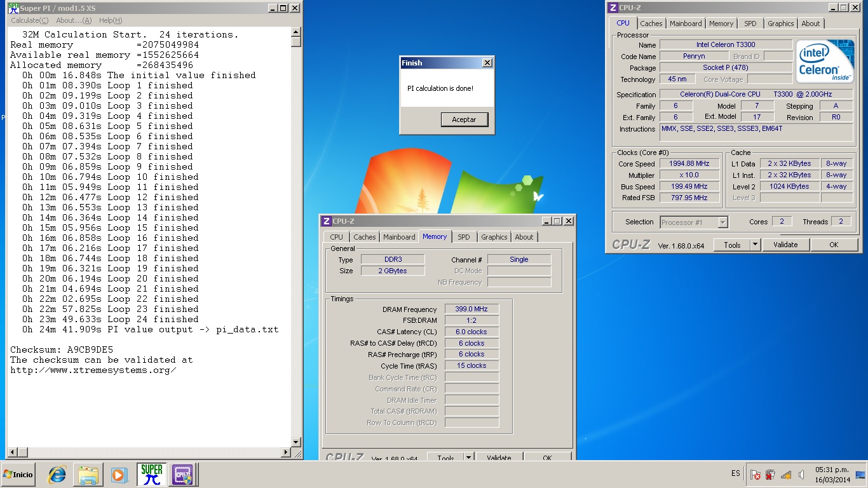This screenshot has width=868, height=488.
Task: Click the ES language indicator on taskbar
Action: click(x=736, y=473)
